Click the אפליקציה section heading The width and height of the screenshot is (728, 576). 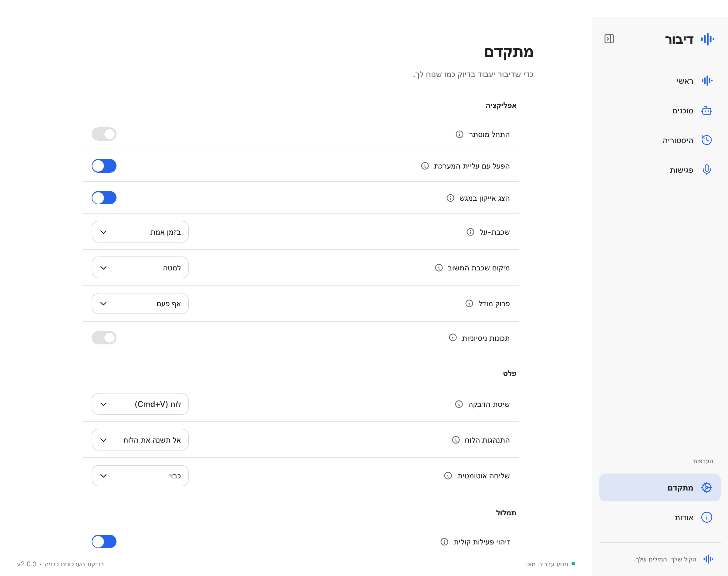tap(501, 105)
